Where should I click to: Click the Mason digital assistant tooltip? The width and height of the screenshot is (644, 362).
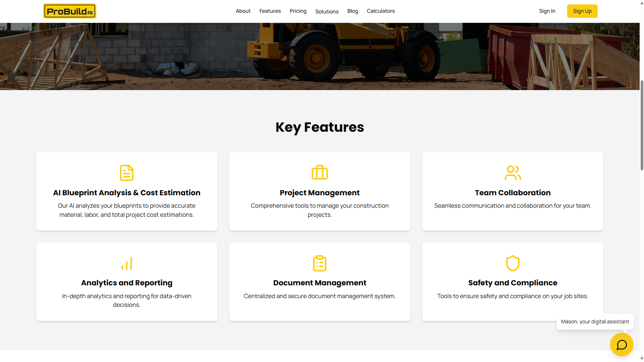pyautogui.click(x=595, y=321)
